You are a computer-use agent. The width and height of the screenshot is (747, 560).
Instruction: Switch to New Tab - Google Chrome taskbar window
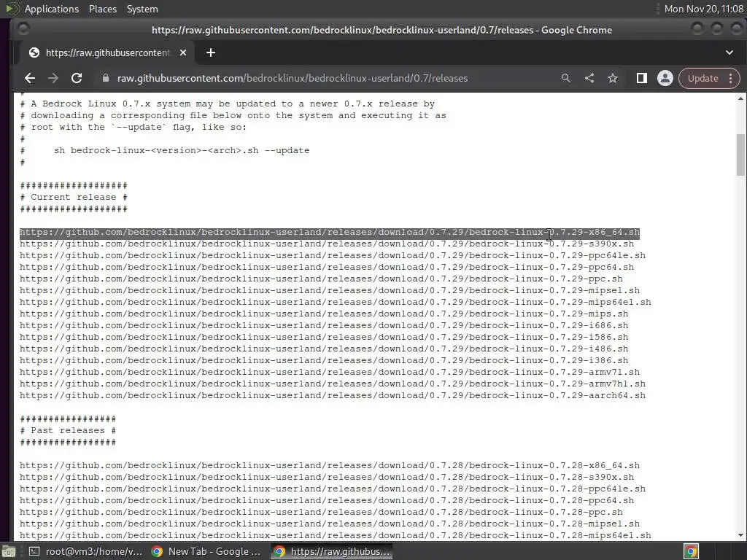[x=206, y=551]
